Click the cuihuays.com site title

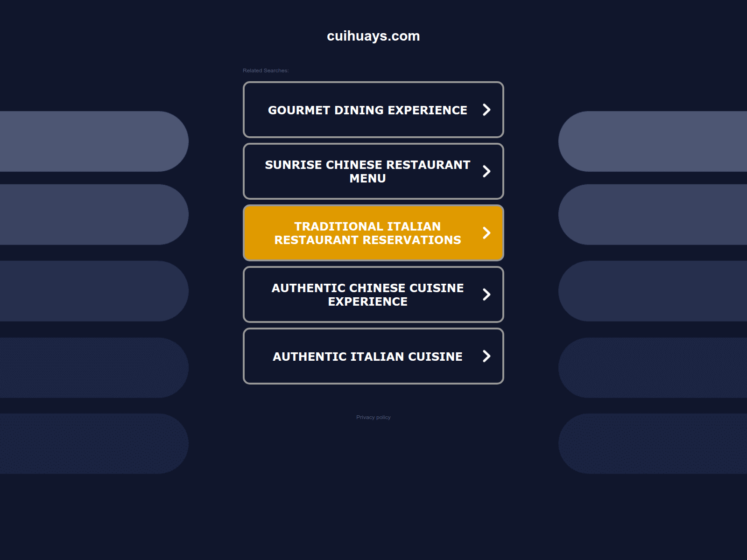373,36
